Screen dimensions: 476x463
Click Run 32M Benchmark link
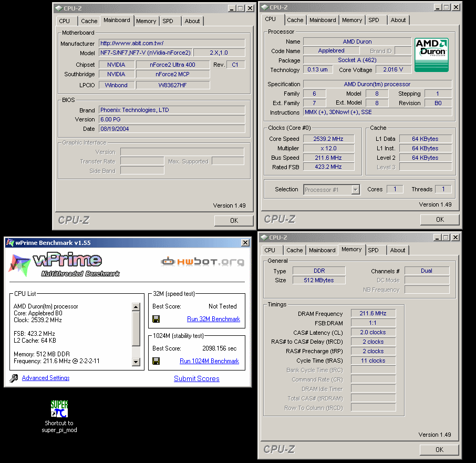tap(213, 319)
